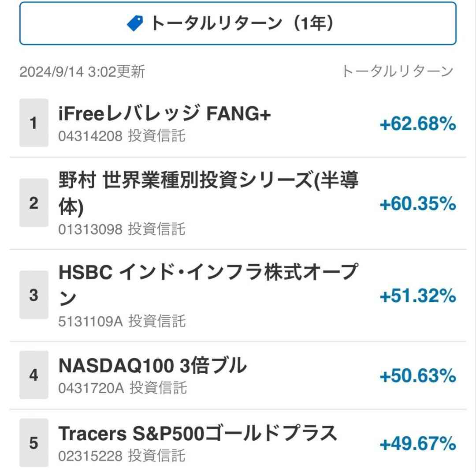Click the 2024/9/14 3:02更新 timestamp
Image resolution: width=476 pixels, height=472 pixels.
82,72
